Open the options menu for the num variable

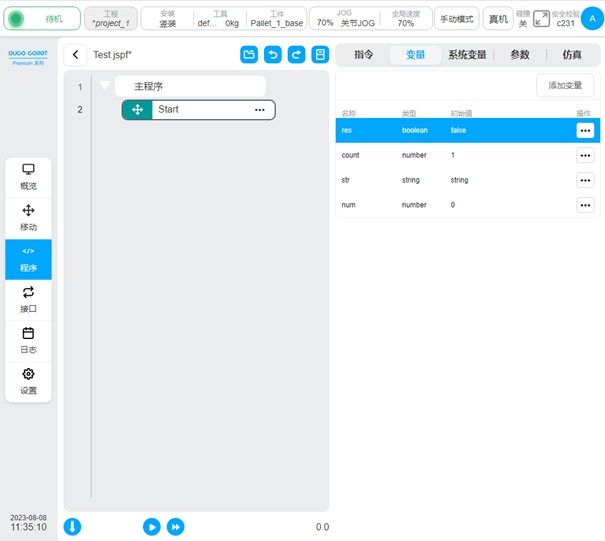coord(585,205)
